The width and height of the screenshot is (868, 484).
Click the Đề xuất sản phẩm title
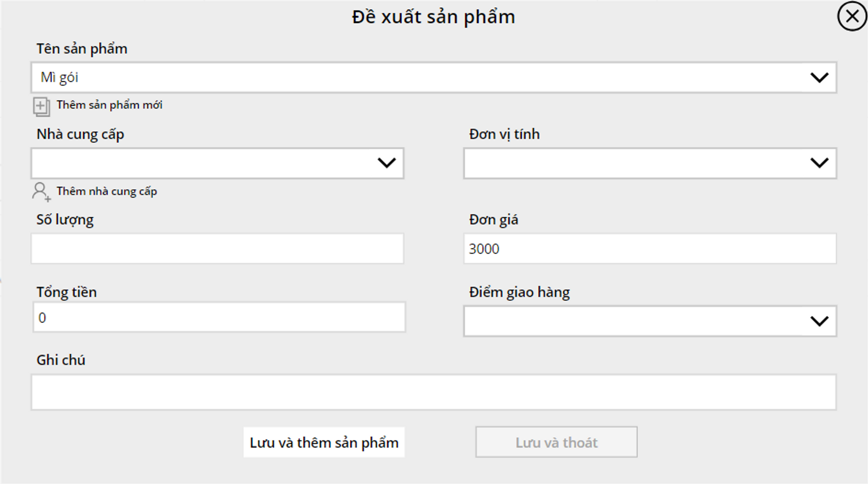coord(433,17)
